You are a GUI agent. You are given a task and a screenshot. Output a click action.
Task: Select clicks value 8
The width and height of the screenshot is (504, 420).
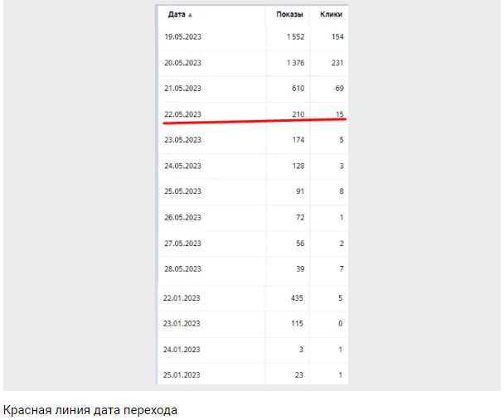click(x=342, y=191)
